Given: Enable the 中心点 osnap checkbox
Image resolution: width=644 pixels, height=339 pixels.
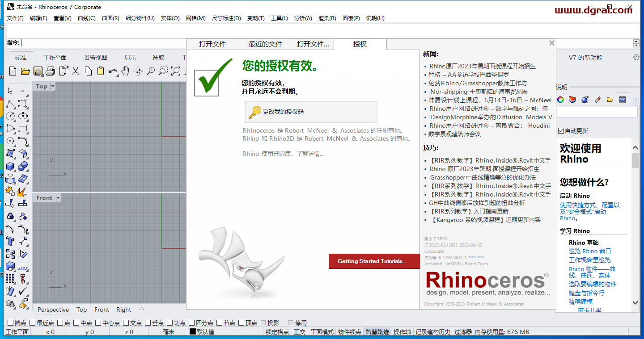Looking at the screenshot, I should (98, 322).
